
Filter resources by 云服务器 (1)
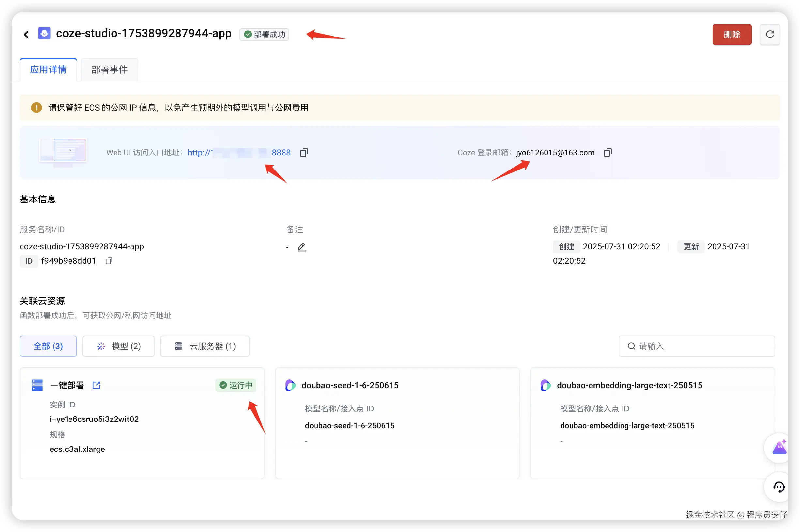(x=205, y=346)
